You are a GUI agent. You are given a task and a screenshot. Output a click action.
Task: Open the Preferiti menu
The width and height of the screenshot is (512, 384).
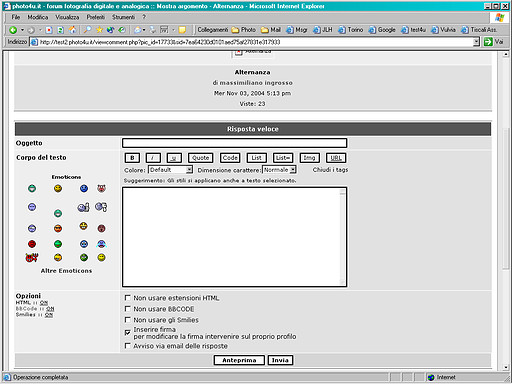tap(96, 17)
